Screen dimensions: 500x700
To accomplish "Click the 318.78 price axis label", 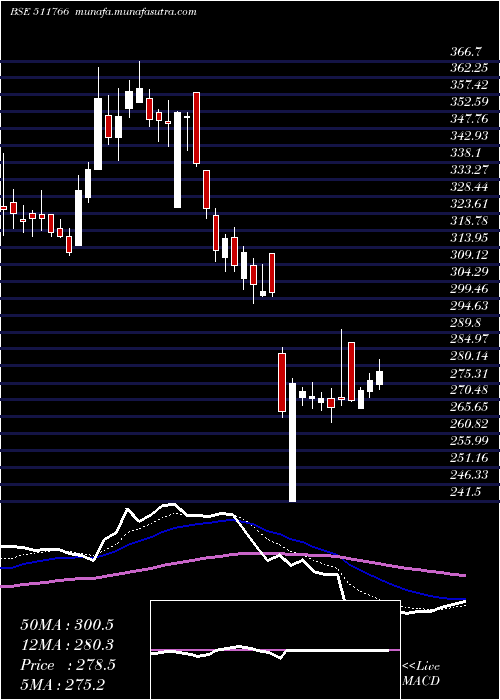I will click(469, 221).
